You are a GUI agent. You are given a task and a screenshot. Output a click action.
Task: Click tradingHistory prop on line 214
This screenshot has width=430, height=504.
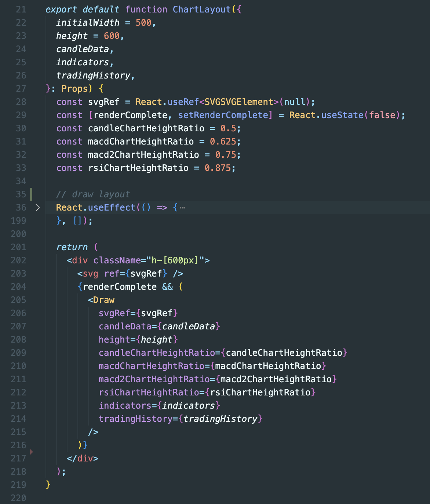click(x=136, y=419)
